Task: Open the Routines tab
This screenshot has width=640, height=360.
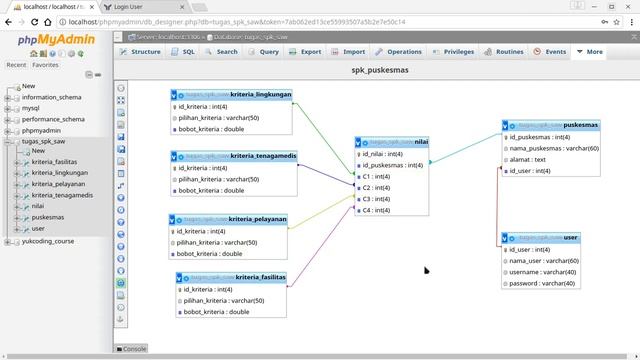Action: pos(504,52)
